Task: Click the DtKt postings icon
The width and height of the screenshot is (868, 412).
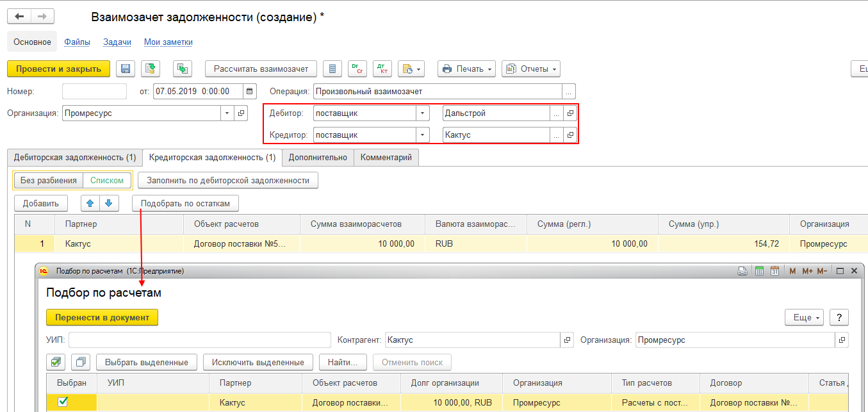Action: (x=382, y=69)
